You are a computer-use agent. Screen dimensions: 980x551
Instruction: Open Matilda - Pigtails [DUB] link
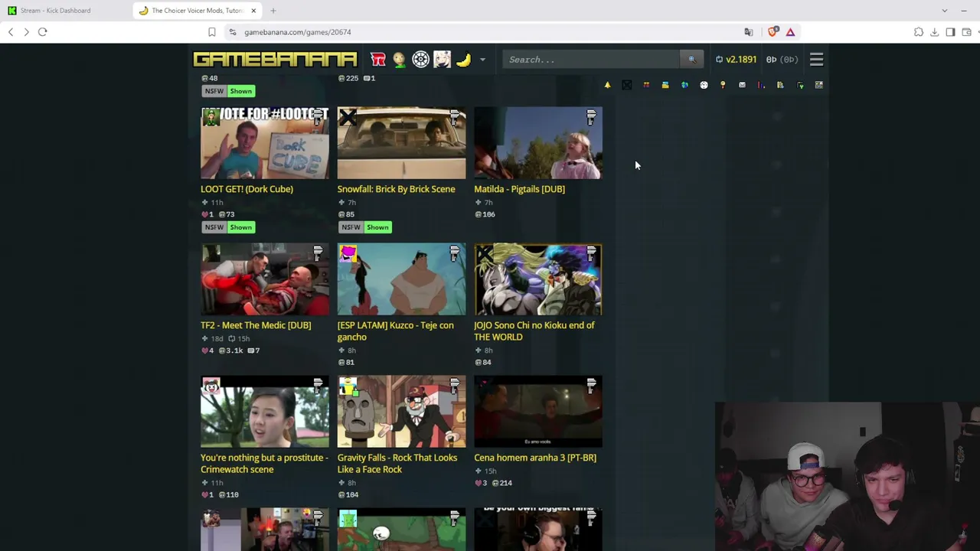(519, 189)
